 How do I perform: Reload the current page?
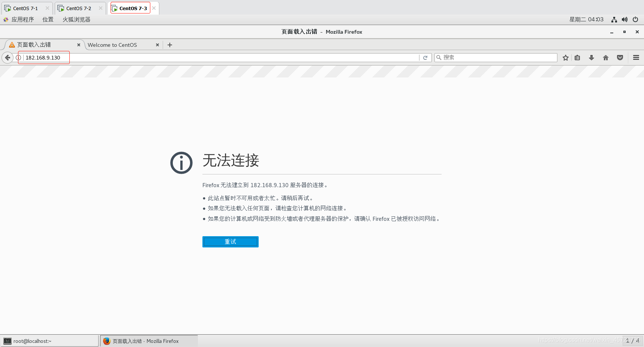pyautogui.click(x=425, y=58)
